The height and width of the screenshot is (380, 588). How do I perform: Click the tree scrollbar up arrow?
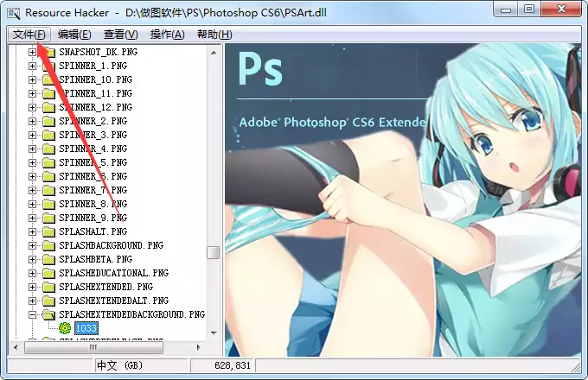coord(214,53)
